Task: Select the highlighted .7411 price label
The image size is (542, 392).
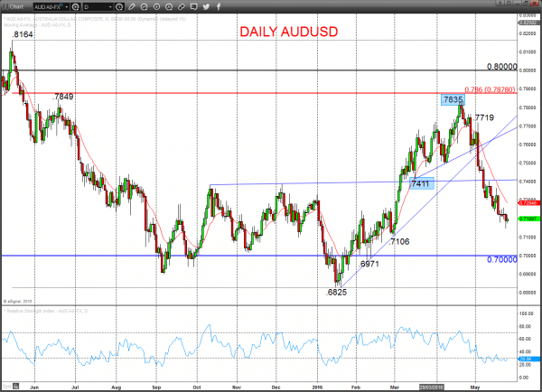Action: point(421,183)
